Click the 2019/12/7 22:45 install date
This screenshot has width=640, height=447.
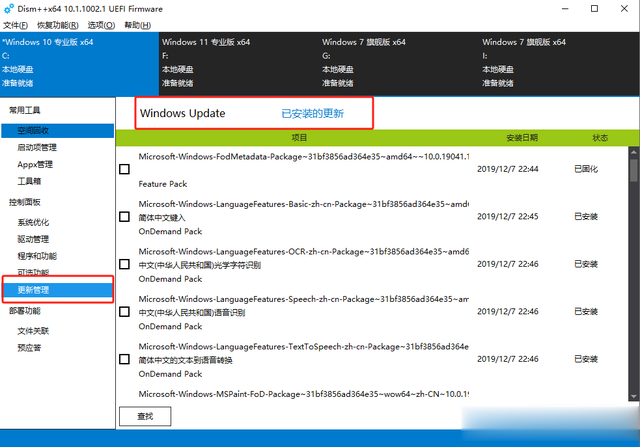coord(508,216)
